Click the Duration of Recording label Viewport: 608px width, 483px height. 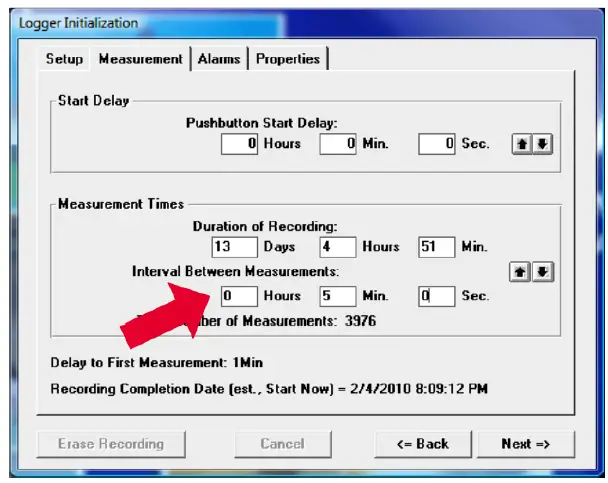point(265,226)
